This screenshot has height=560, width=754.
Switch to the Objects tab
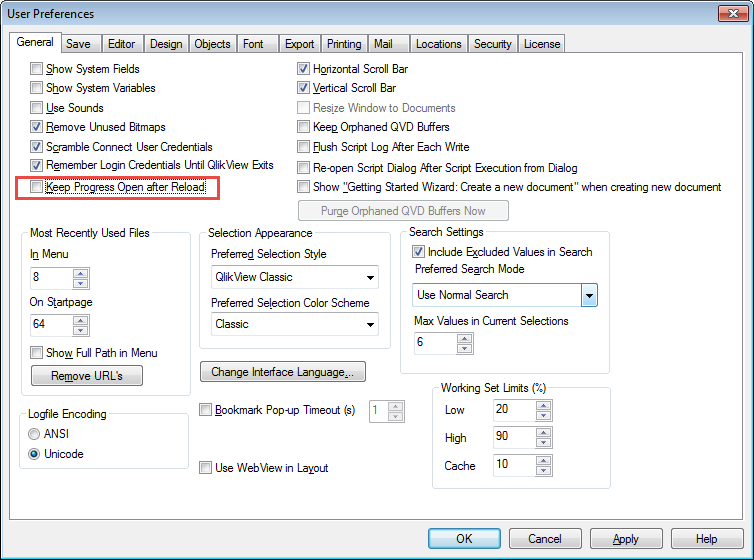click(213, 44)
